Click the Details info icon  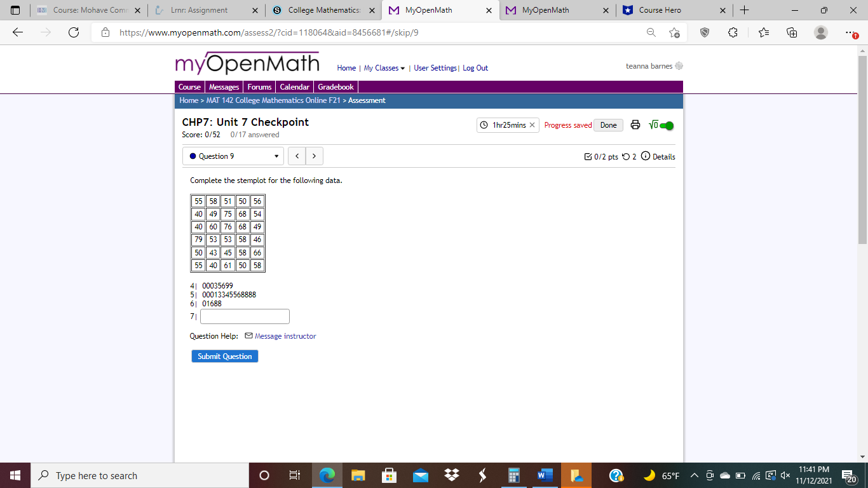click(646, 156)
